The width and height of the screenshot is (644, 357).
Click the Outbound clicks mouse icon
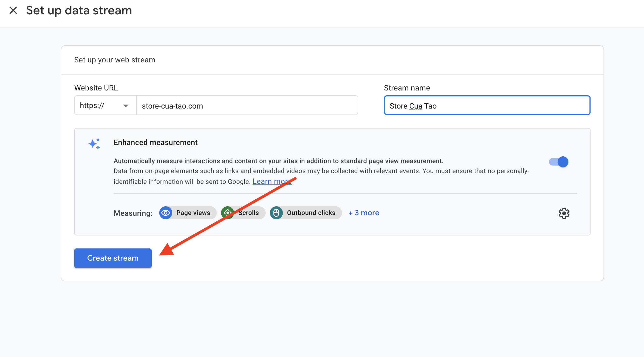276,213
